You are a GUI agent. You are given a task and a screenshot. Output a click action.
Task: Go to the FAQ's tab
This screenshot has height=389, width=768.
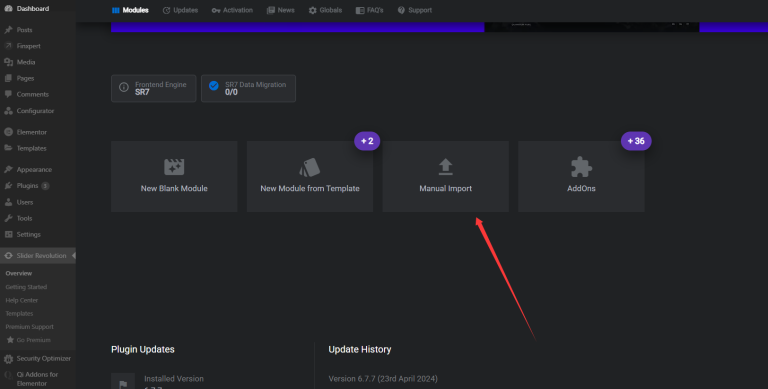pyautogui.click(x=369, y=10)
